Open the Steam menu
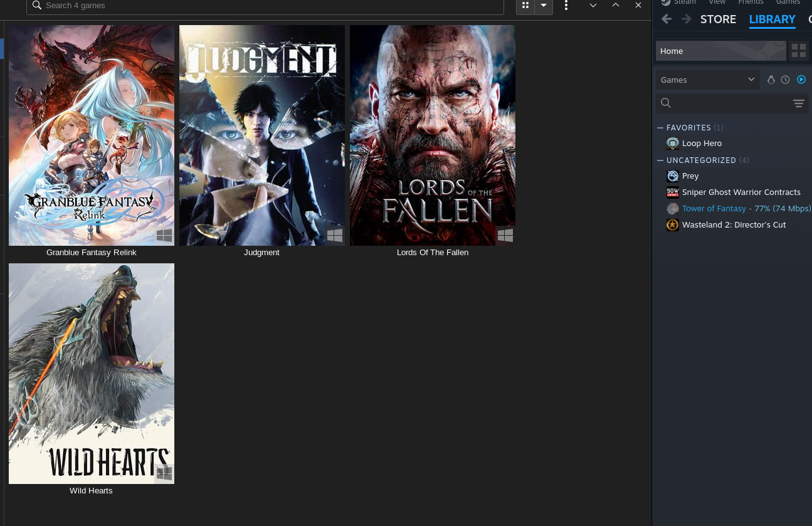812x526 pixels. [678, 3]
